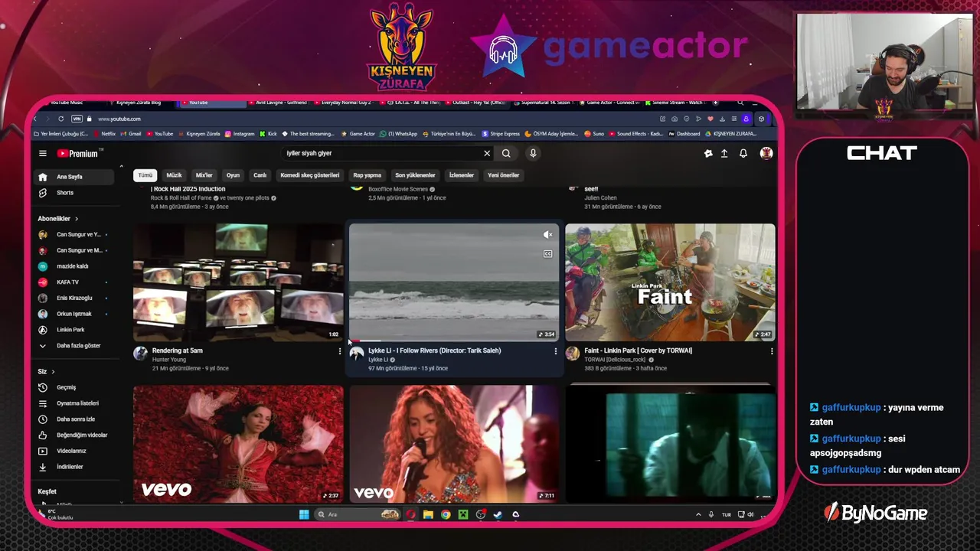Clear the search box with the X
The image size is (980, 551).
coord(487,153)
